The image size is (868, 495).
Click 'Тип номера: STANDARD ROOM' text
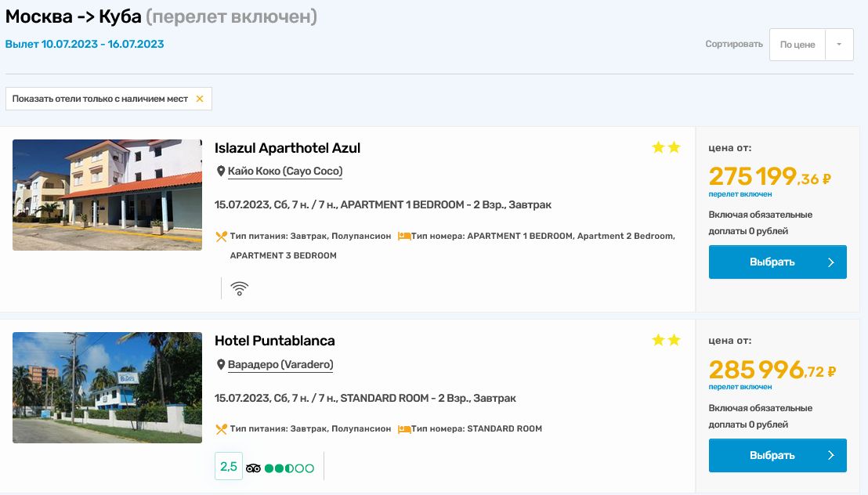476,428
